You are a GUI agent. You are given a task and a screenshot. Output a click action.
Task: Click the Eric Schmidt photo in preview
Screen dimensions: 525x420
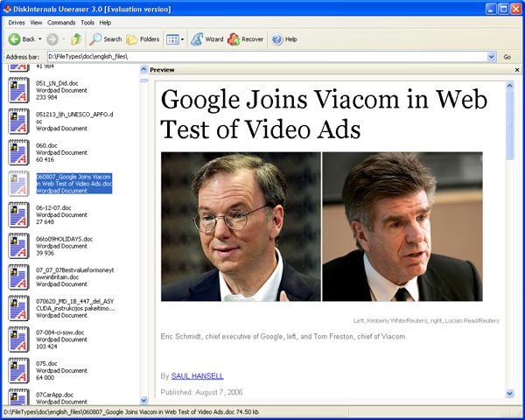241,227
